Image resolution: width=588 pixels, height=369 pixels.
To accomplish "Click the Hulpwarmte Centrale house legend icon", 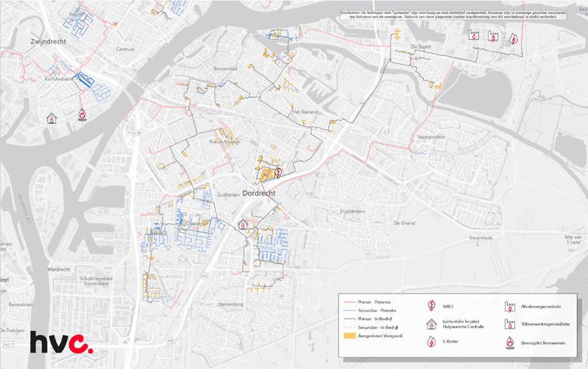I will 431,324.
